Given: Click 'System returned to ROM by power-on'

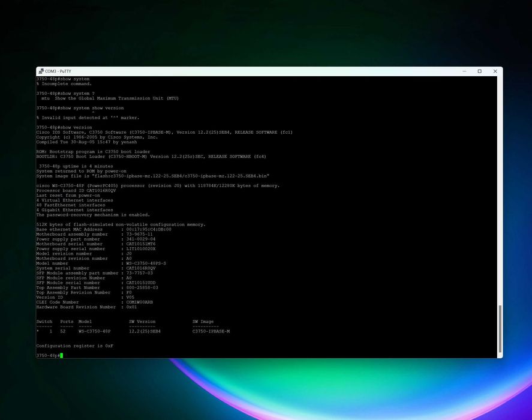Looking at the screenshot, I should click(x=82, y=171).
